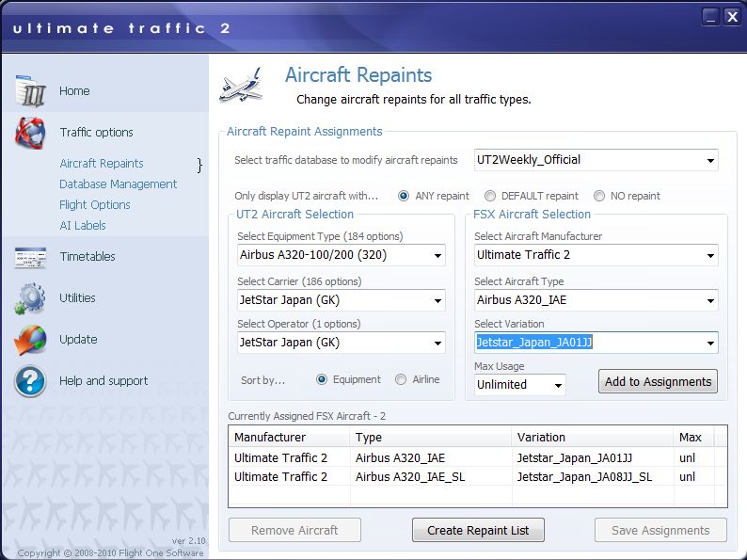Image resolution: width=747 pixels, height=560 pixels.
Task: Open the Max Usage Unlimited dropdown
Action: [x=519, y=385]
